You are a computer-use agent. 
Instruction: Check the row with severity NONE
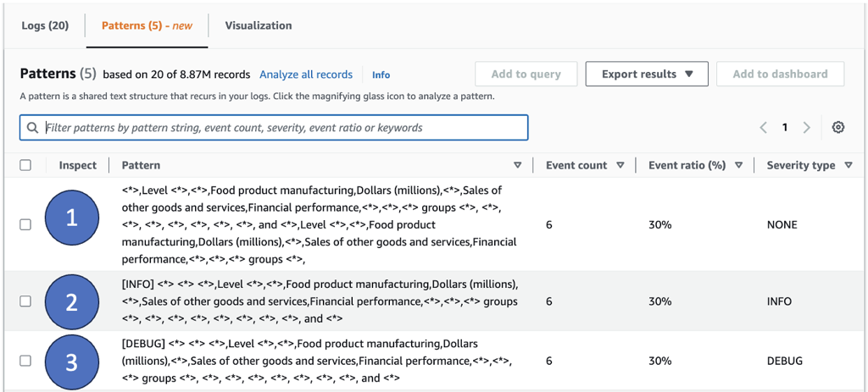25,224
